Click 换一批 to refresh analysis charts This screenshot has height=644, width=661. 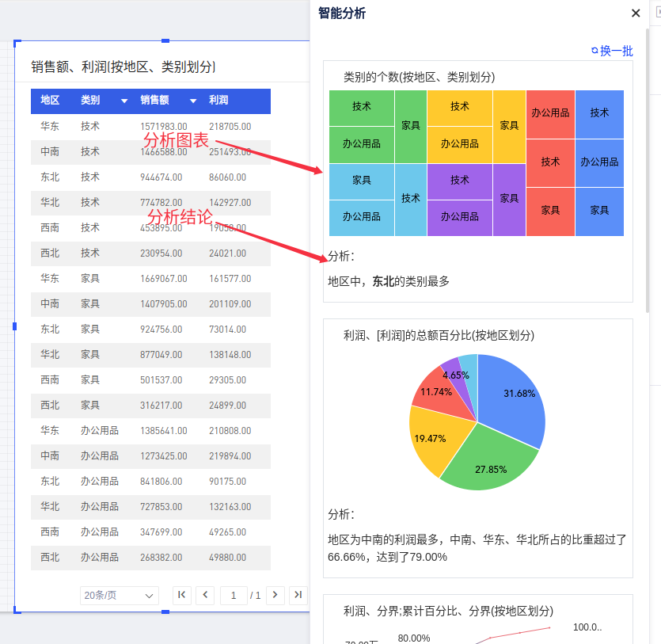(x=612, y=51)
